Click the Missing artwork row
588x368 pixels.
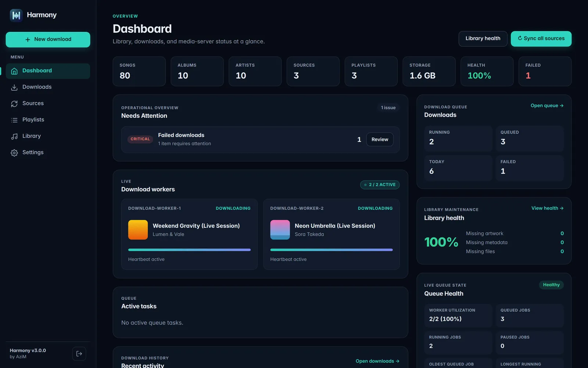pyautogui.click(x=514, y=233)
